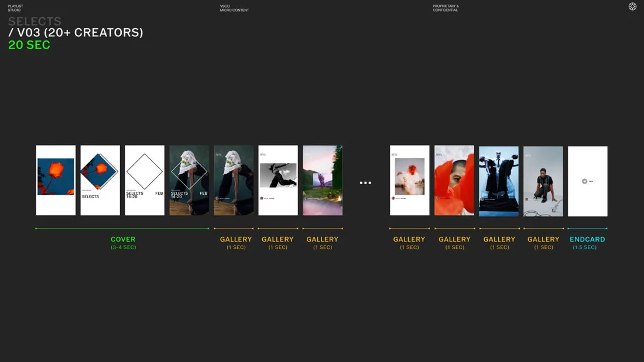Viewport: 644px width, 362px height.
Task: Click the '/ V03 (20+ CREATORS)' heading
Action: pos(76,32)
